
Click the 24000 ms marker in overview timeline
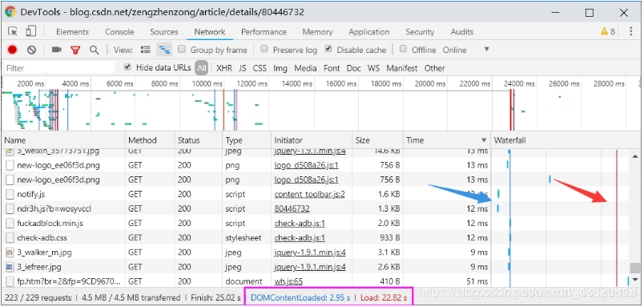520,84
